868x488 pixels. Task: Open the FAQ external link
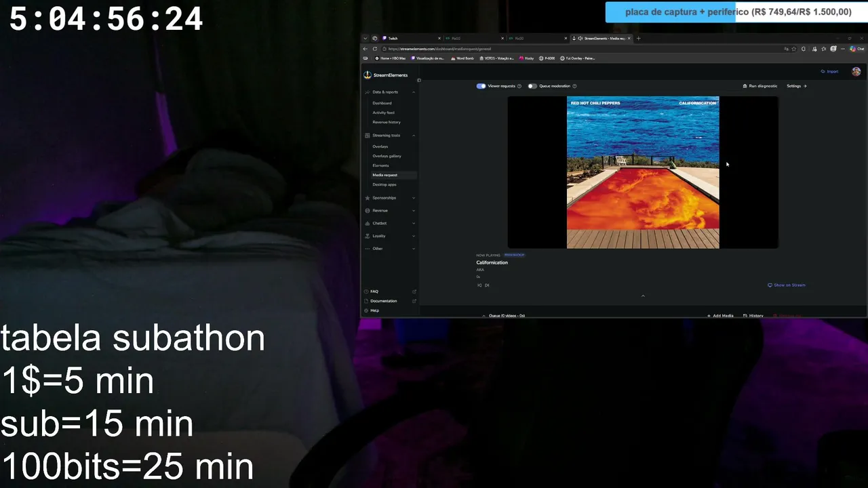coord(414,291)
